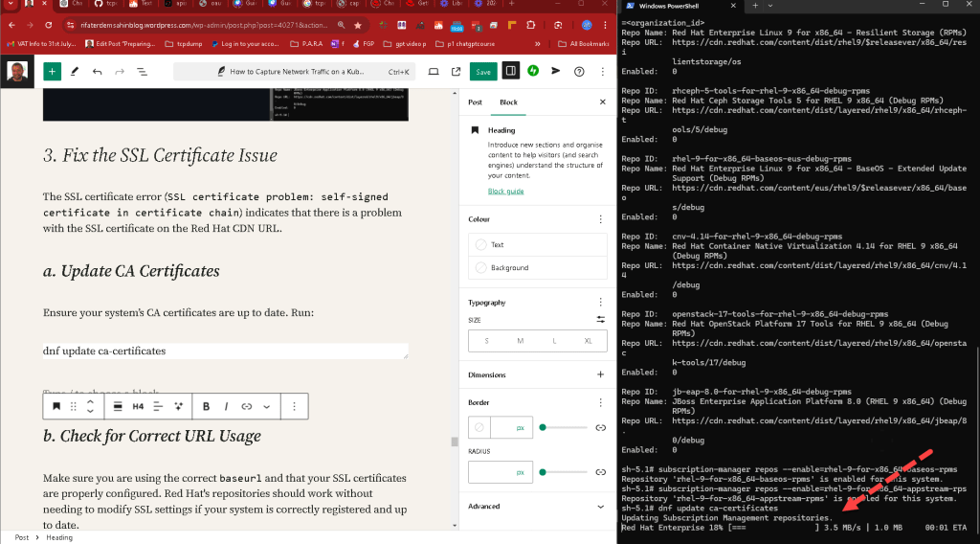Click the dnf update ca-certificates code block
This screenshot has height=544, width=980.
(225, 351)
